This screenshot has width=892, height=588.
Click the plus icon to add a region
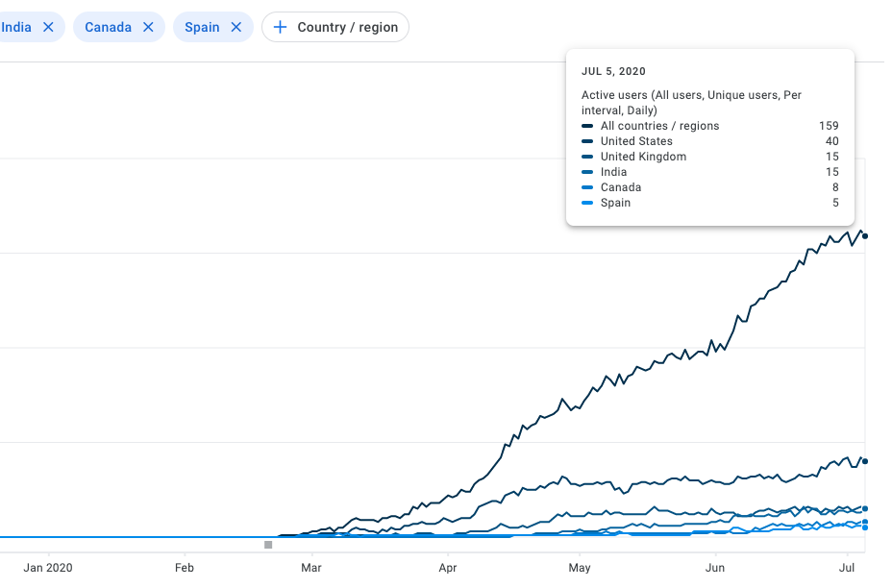pos(280,27)
